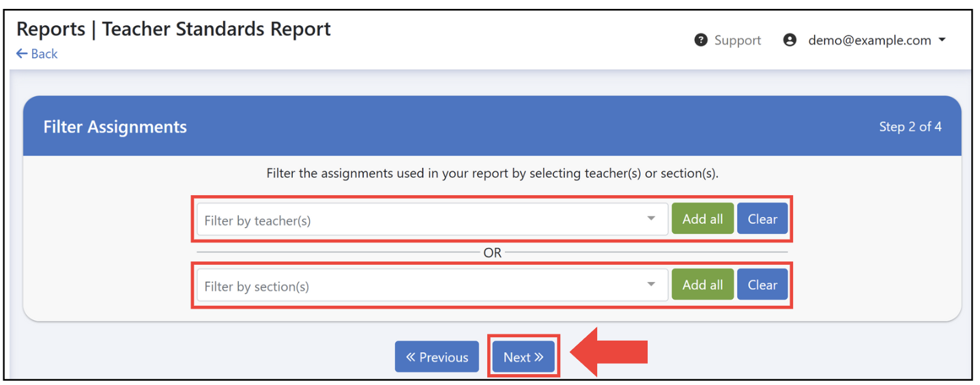Click the double chevron on Next button
The width and height of the screenshot is (980, 385).
tap(539, 357)
